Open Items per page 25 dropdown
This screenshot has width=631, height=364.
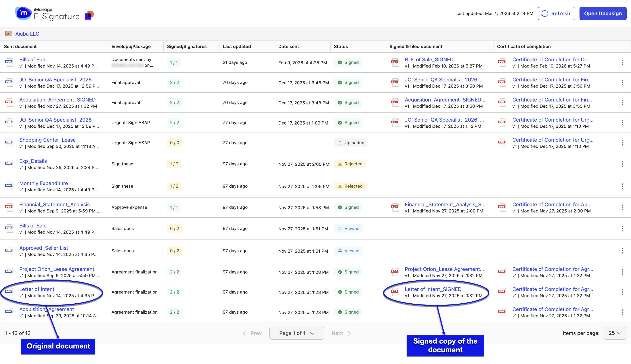point(615,333)
